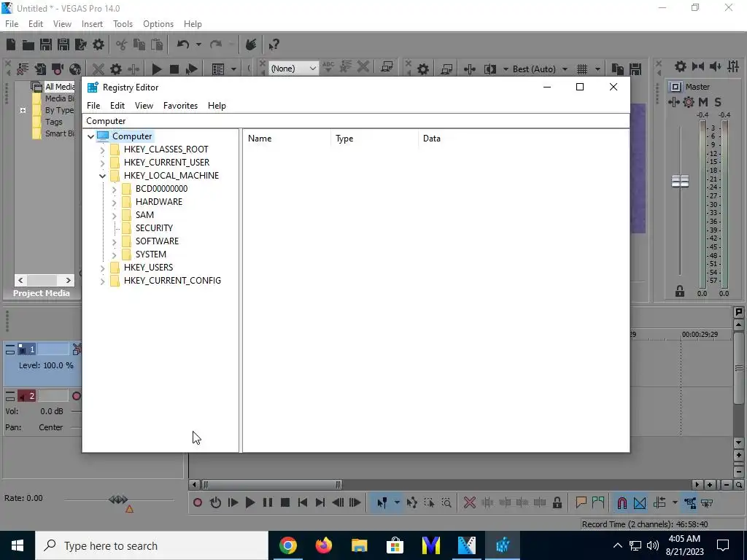Image resolution: width=747 pixels, height=560 pixels.
Task: Click Play From Start in transport bar
Action: [x=233, y=502]
